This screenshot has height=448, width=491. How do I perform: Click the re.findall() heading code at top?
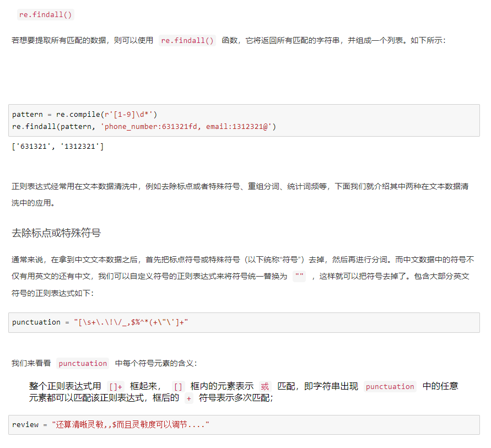click(x=45, y=15)
